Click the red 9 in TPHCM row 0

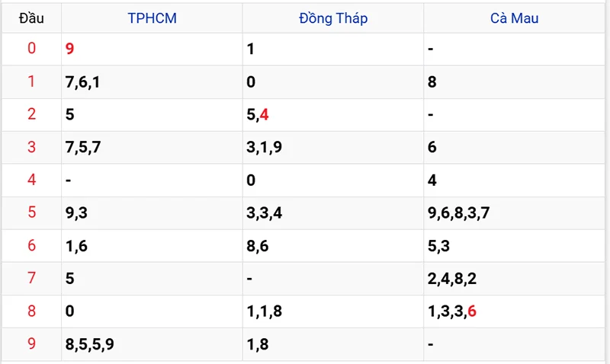(x=70, y=49)
